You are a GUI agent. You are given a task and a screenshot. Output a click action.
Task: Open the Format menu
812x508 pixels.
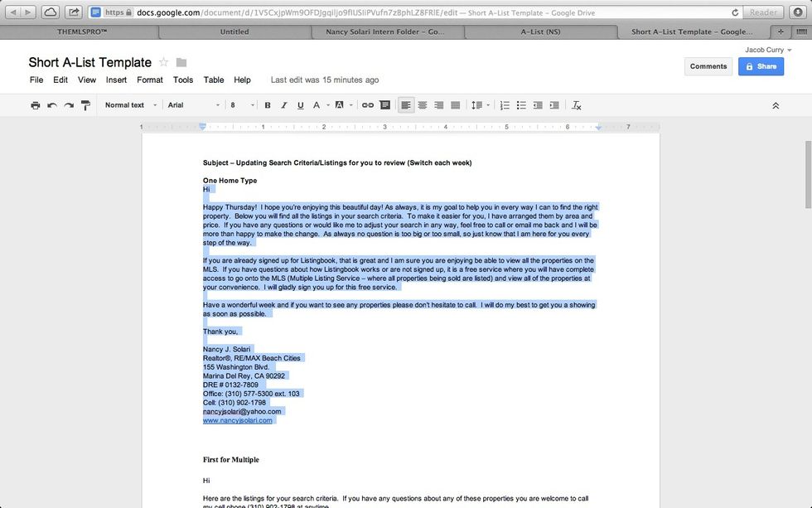[x=150, y=80]
